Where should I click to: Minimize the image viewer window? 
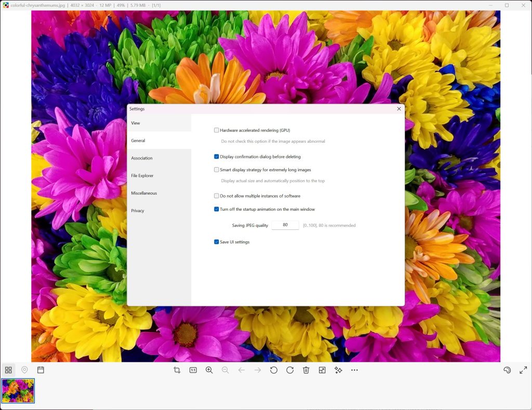coord(491,5)
